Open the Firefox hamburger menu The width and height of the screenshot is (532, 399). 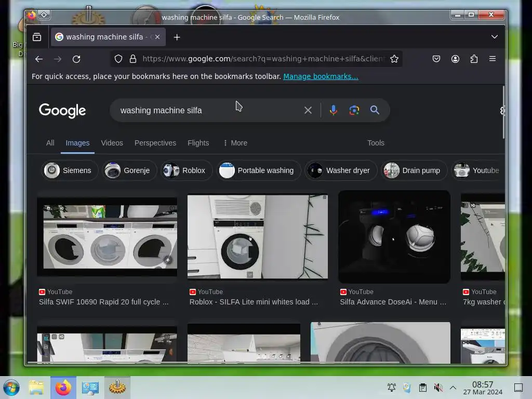[x=493, y=59]
